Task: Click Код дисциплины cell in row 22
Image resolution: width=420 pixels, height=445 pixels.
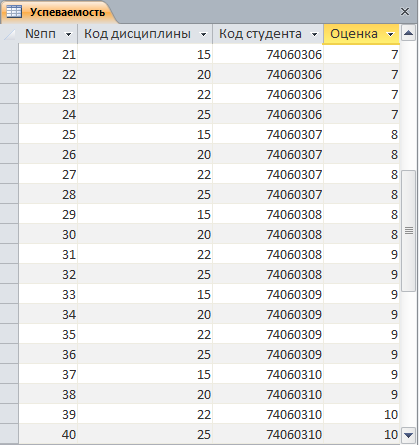Action: click(145, 74)
